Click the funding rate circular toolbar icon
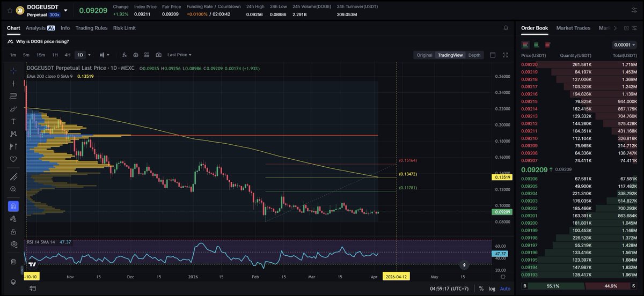This screenshot has height=296, width=644. tap(136, 55)
